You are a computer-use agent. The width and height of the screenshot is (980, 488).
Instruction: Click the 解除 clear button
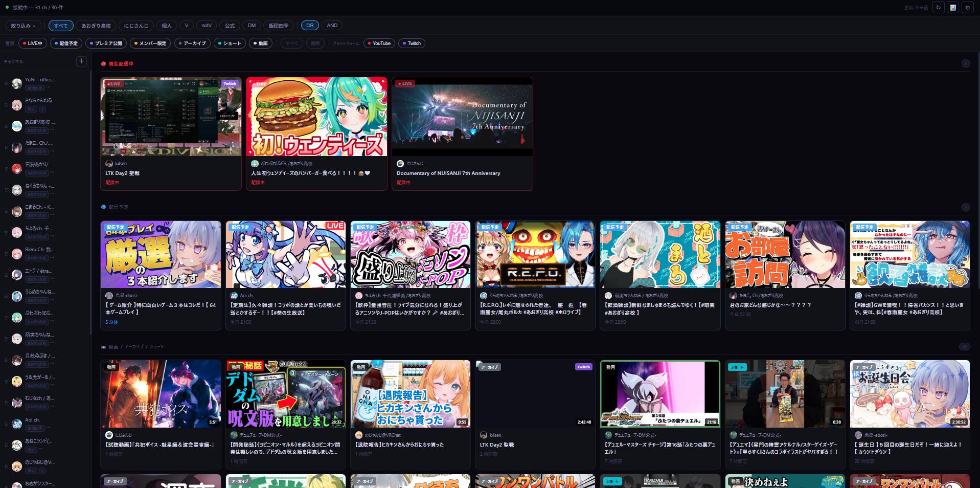point(315,43)
